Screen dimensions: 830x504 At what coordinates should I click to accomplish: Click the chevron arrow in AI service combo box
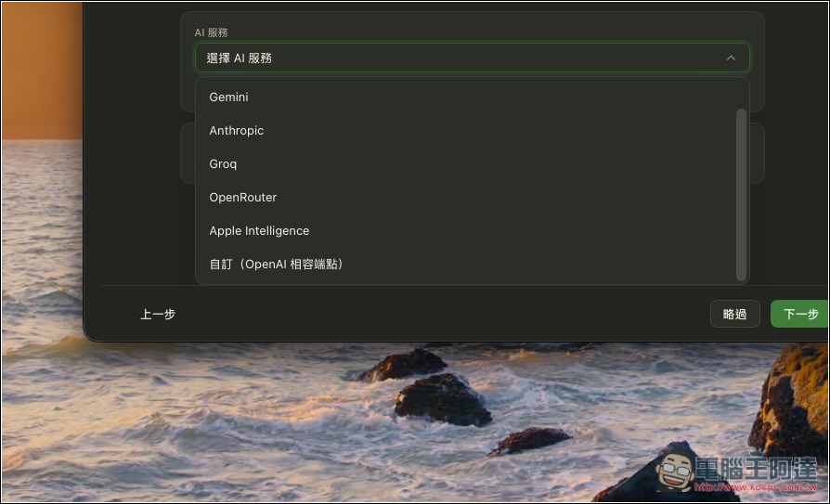click(731, 58)
